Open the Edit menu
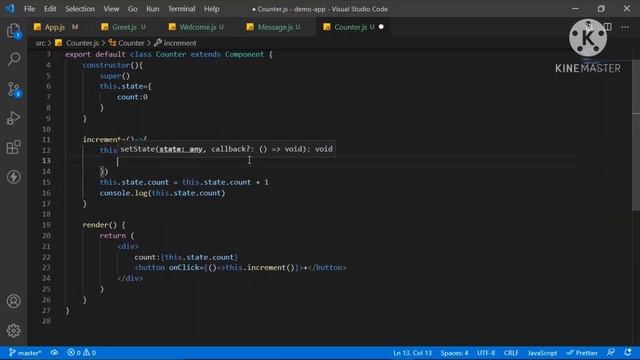 tap(50, 9)
